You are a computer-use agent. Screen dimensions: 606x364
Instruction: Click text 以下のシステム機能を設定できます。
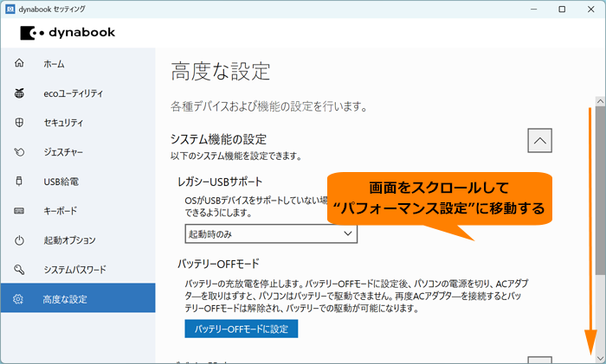(x=235, y=156)
